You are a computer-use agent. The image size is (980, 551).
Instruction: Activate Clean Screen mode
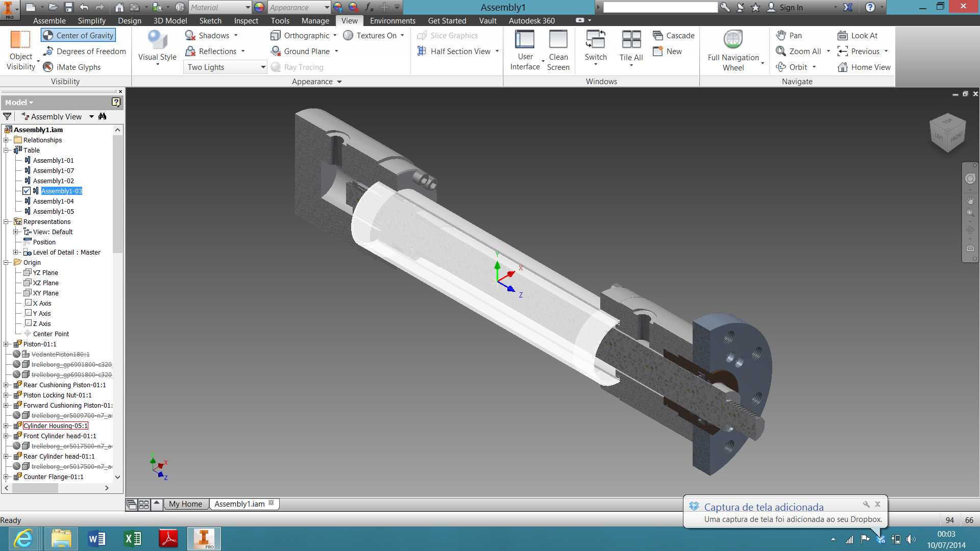click(558, 50)
